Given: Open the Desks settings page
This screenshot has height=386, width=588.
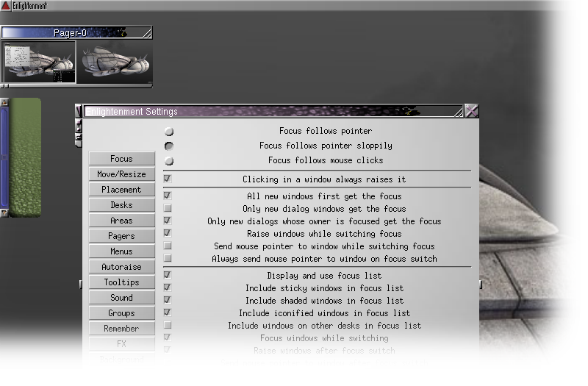Looking at the screenshot, I should pyautogui.click(x=121, y=205).
